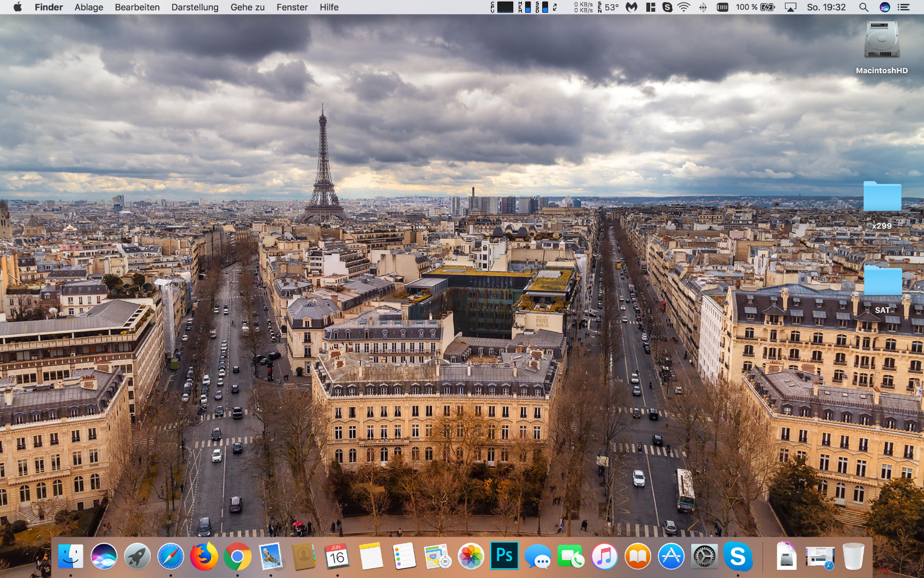This screenshot has height=578, width=924.
Task: Expand the Wi-Fi status menu
Action: coord(684,7)
